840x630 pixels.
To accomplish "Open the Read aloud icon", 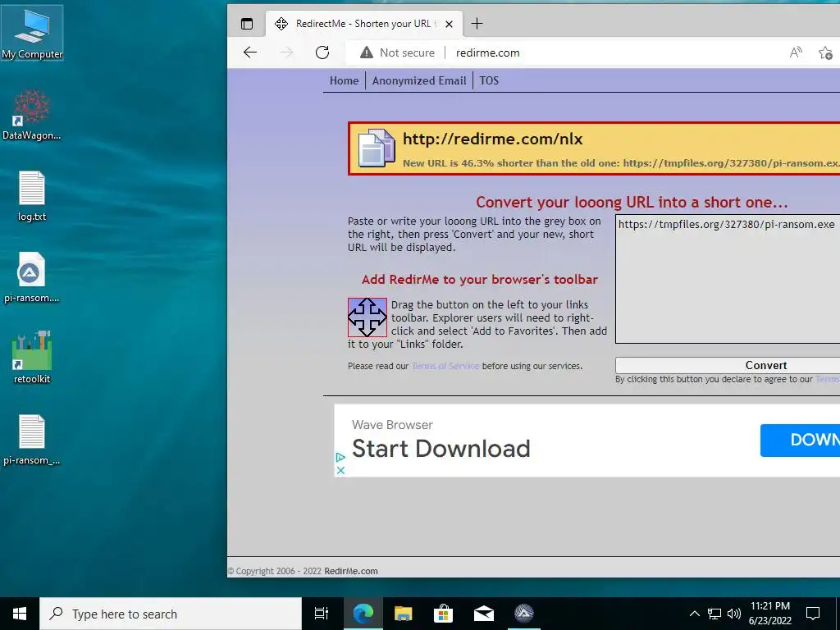I will [796, 52].
